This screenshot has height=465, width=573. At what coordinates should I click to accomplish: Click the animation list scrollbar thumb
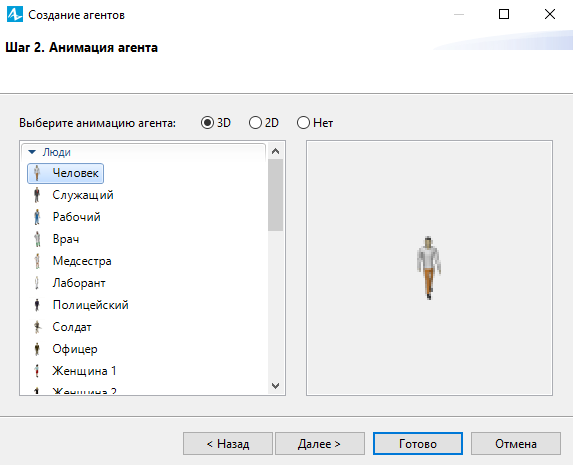pos(276,195)
